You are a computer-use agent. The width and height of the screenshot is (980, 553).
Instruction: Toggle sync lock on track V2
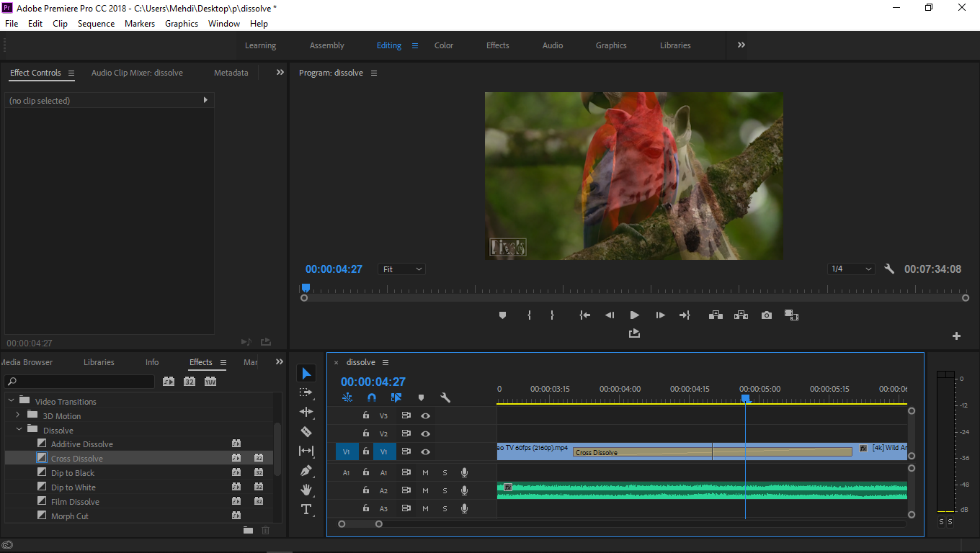(406, 433)
